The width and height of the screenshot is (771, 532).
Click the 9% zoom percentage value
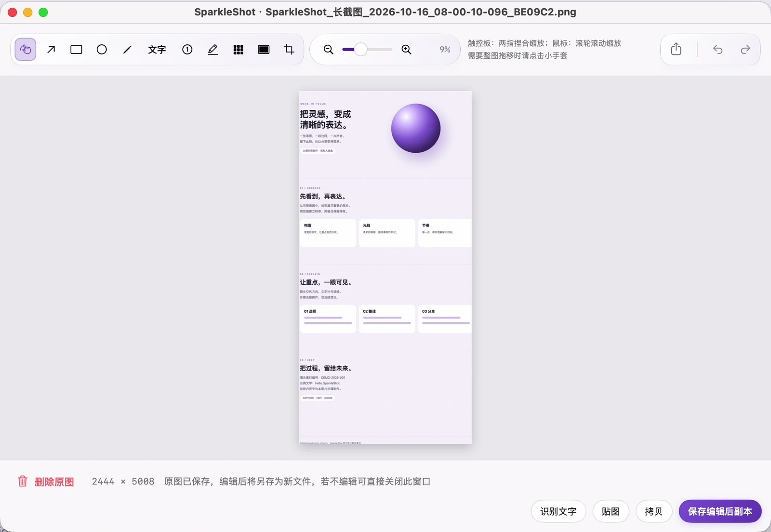click(445, 49)
